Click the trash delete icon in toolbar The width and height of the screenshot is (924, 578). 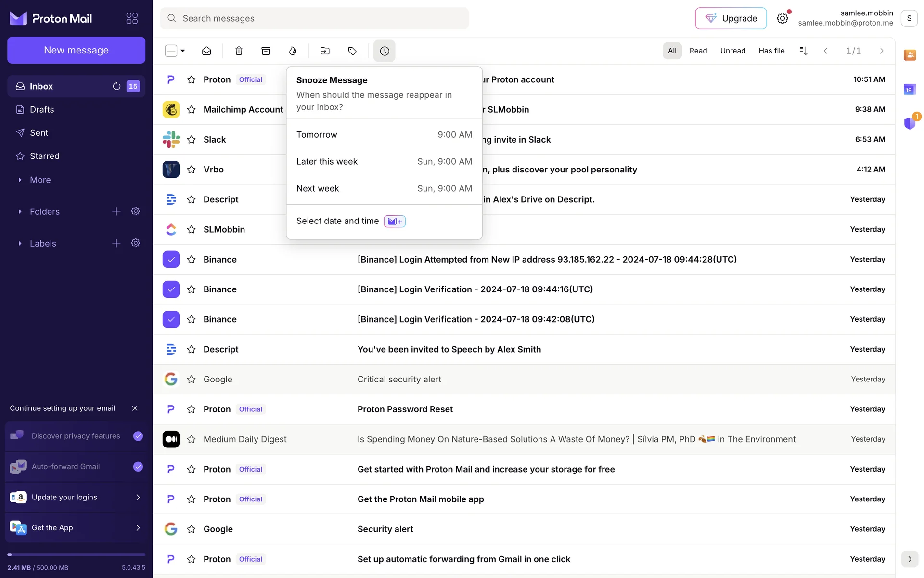239,51
